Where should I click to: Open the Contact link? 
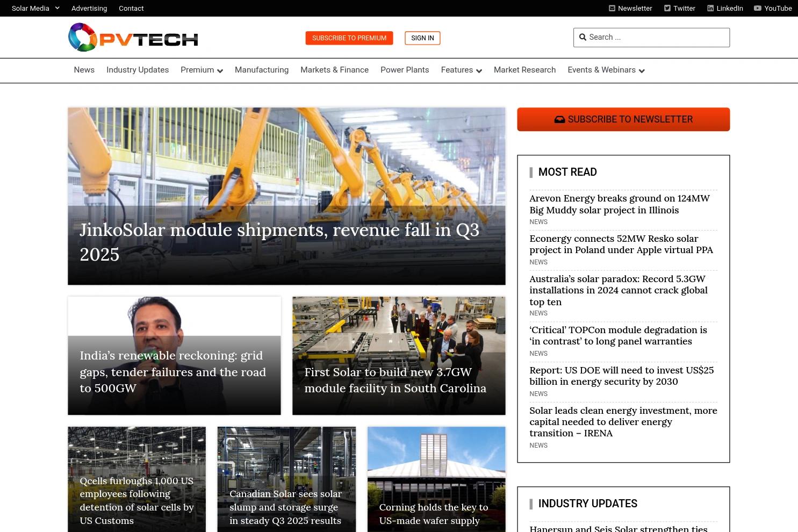click(x=131, y=8)
